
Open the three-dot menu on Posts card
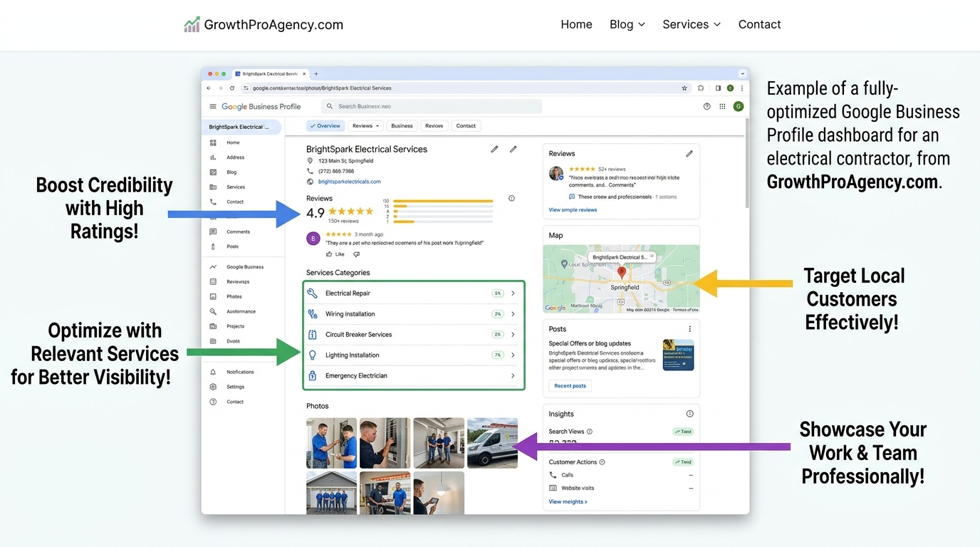689,329
